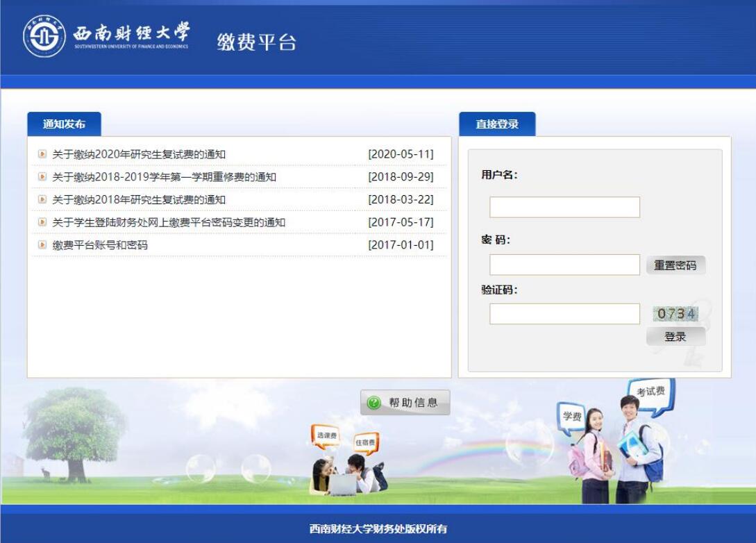Click the bullet icon beside 密码变更 notice
The height and width of the screenshot is (543, 756).
tap(42, 222)
